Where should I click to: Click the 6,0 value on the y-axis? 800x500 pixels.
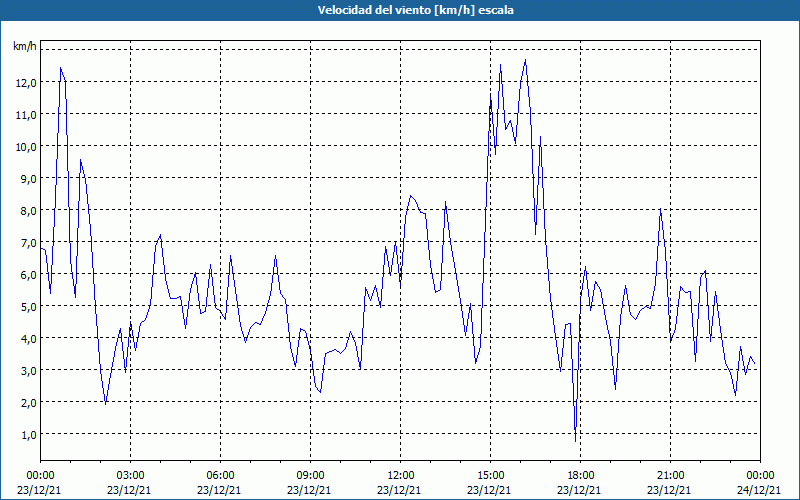point(28,274)
